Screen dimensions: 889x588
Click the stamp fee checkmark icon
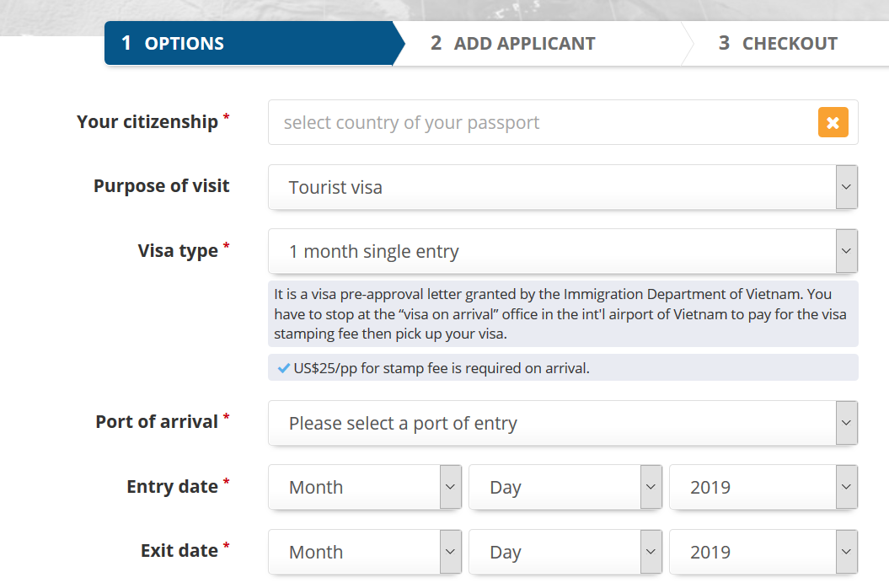284,368
